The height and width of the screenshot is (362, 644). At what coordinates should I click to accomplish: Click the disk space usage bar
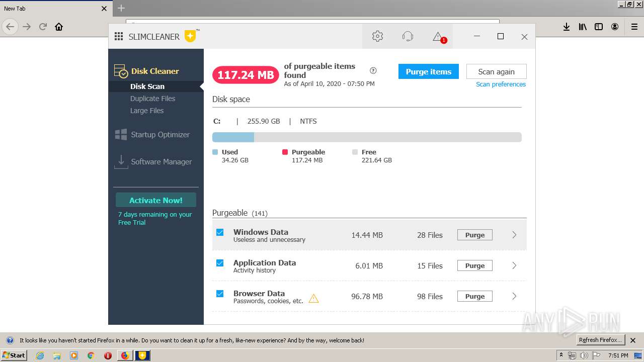click(x=367, y=137)
